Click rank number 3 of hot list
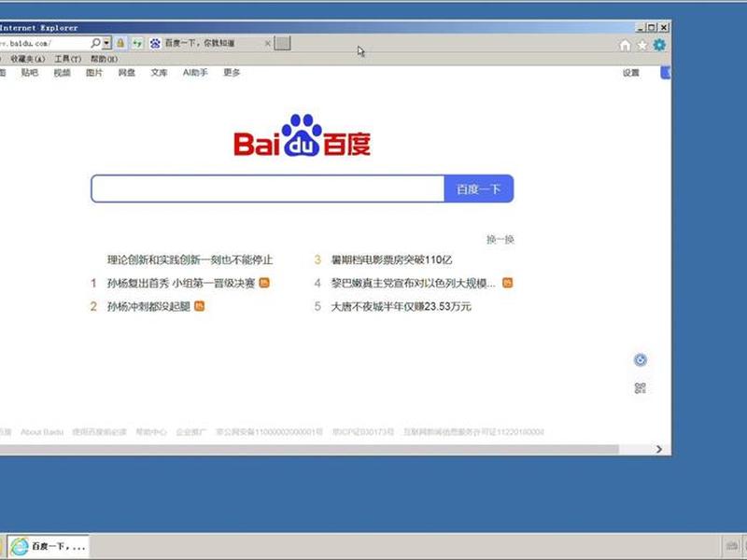 pos(317,260)
